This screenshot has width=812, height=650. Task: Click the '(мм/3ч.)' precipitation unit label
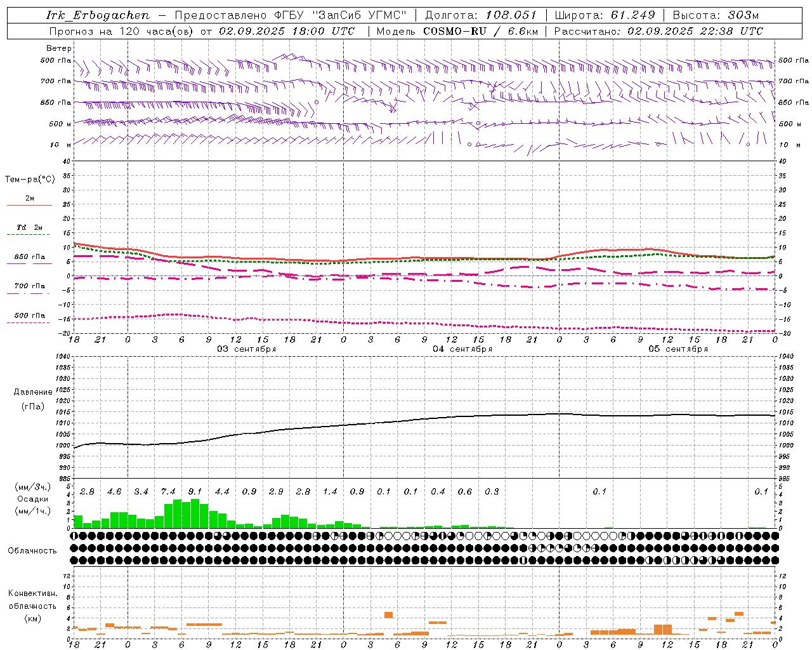coord(33,487)
